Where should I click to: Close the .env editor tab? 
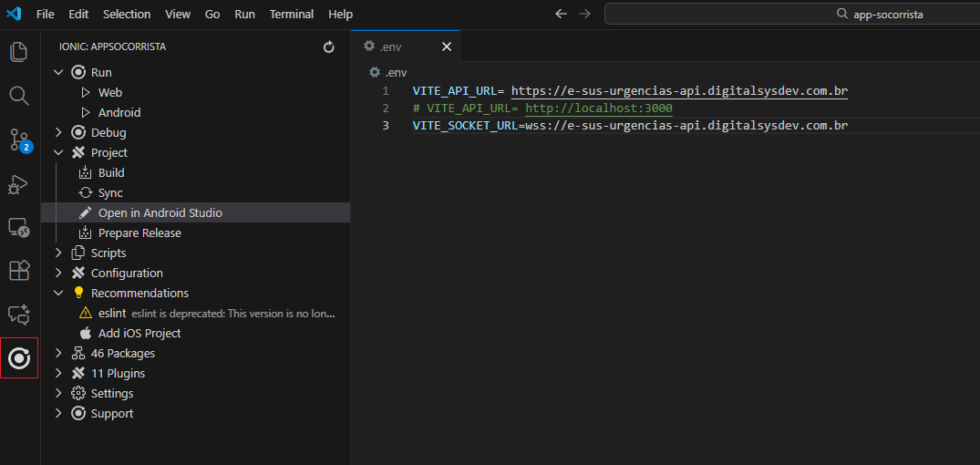447,46
